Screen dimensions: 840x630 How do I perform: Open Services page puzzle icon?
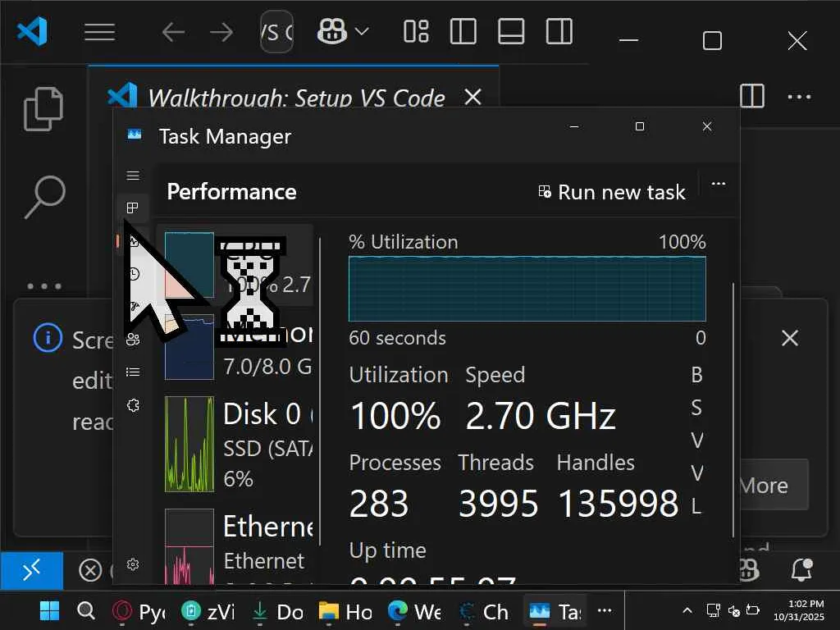(x=133, y=405)
